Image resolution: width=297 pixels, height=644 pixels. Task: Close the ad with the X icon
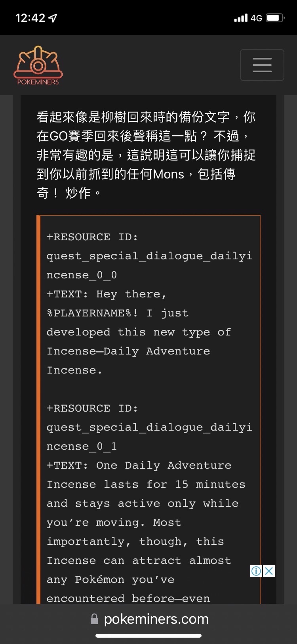pyautogui.click(x=268, y=571)
